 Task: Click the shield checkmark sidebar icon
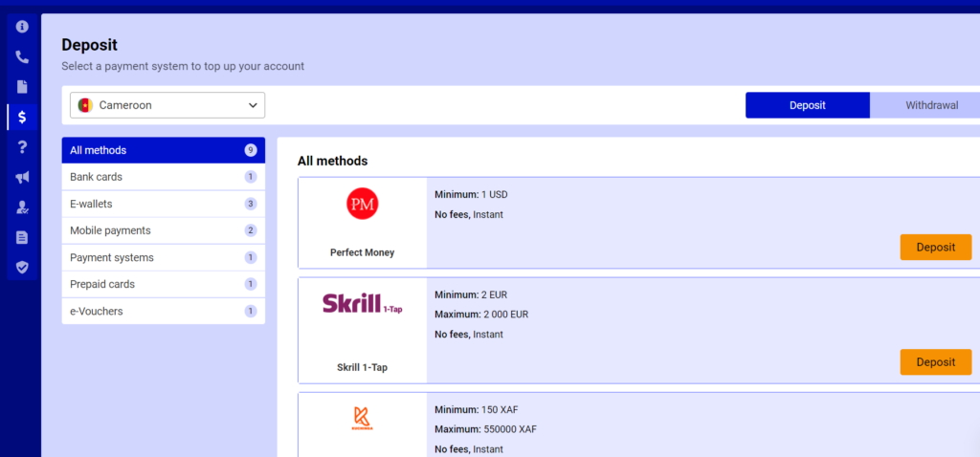22,268
